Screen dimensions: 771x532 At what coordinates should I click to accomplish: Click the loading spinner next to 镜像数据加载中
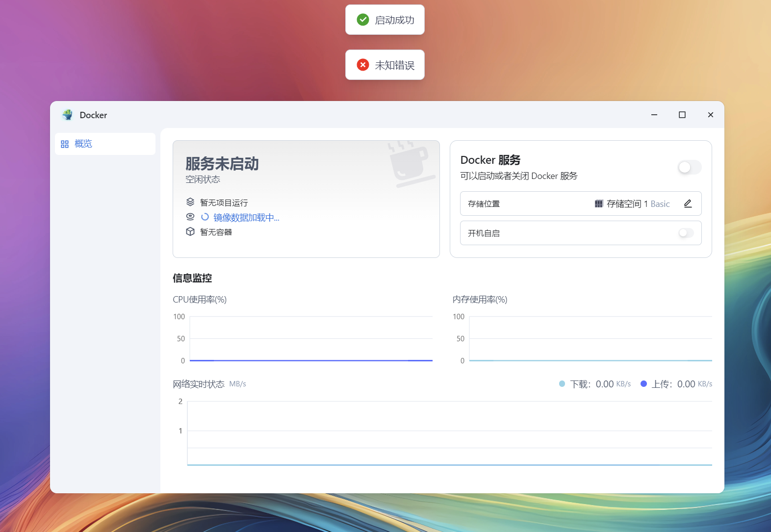coord(205,217)
